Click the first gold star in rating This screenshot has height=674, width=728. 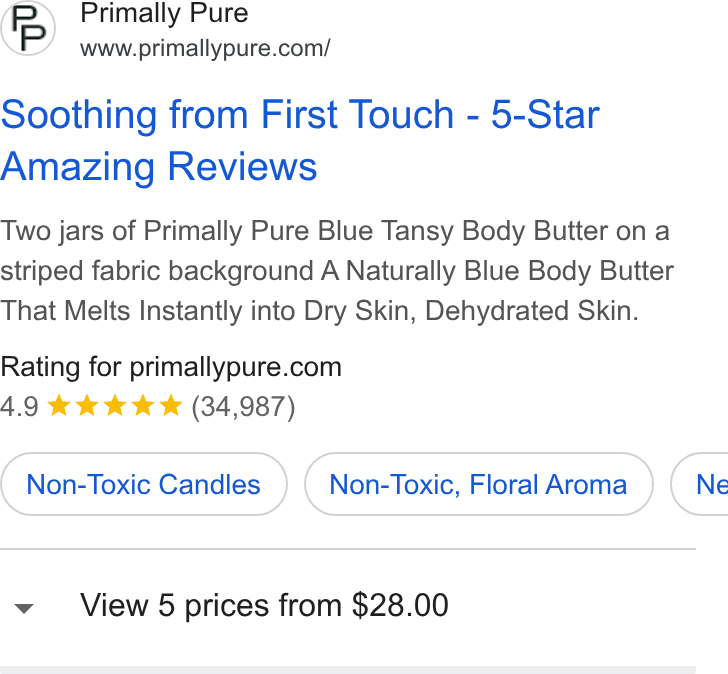[59, 405]
